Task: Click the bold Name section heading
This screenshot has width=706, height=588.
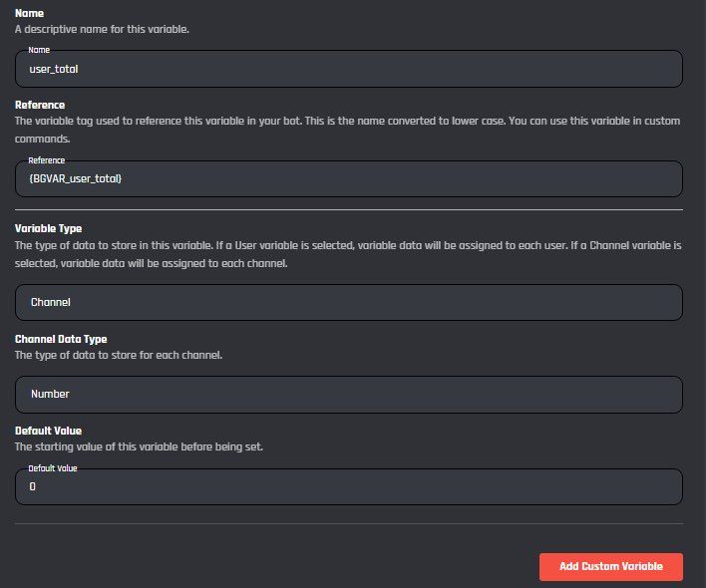Action: [x=30, y=14]
